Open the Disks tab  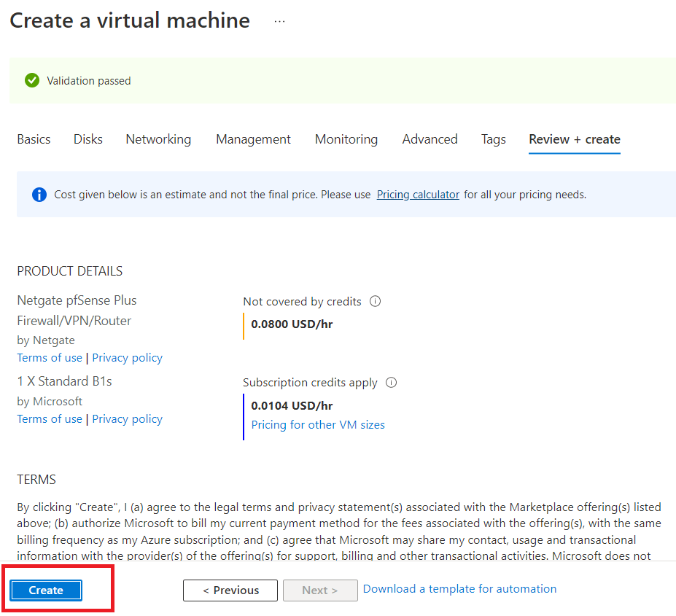pos(88,139)
